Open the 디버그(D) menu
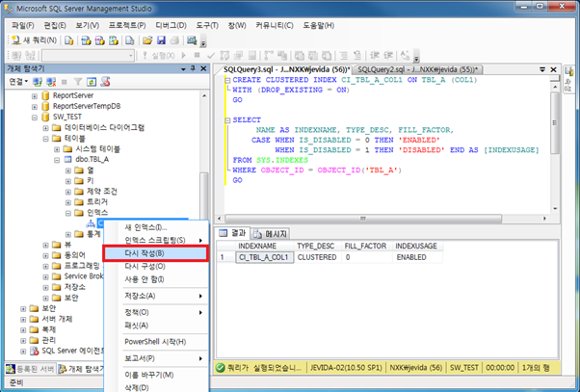The height and width of the screenshot is (392, 580). pos(171,25)
